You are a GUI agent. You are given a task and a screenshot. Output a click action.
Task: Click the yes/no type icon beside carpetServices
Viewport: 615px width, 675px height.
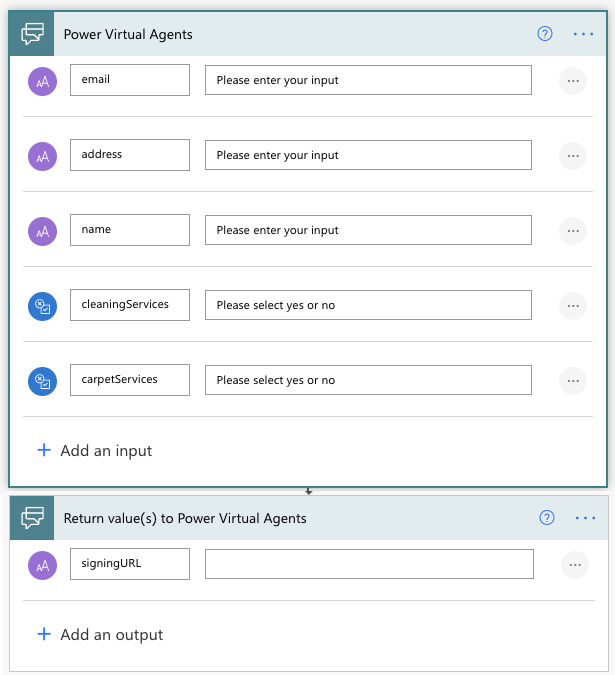click(x=43, y=381)
